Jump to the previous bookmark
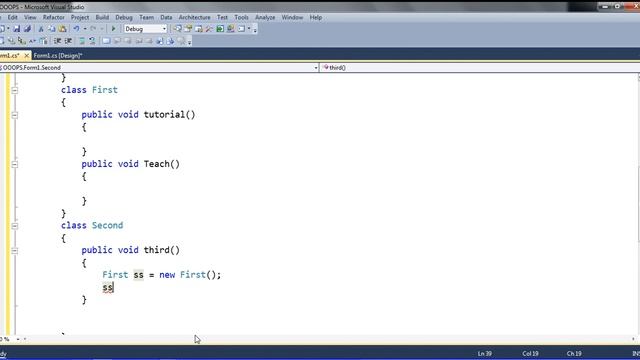The image size is (640, 360). point(117,41)
